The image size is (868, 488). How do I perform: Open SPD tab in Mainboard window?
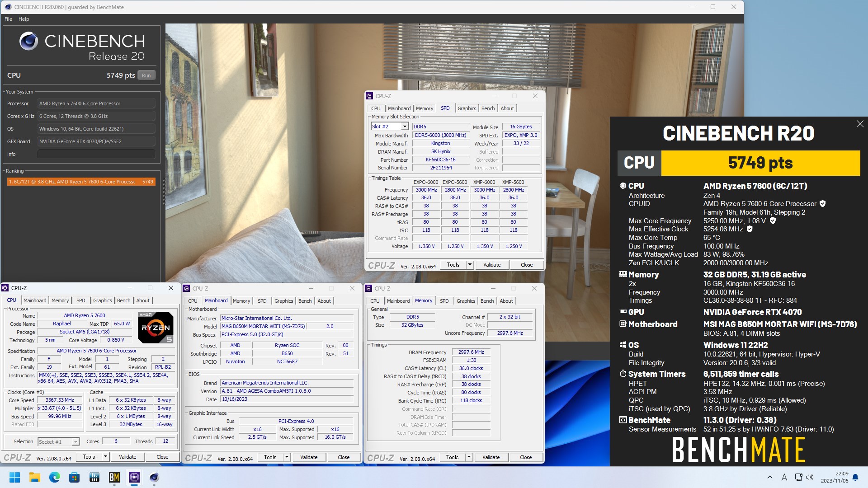(x=262, y=301)
